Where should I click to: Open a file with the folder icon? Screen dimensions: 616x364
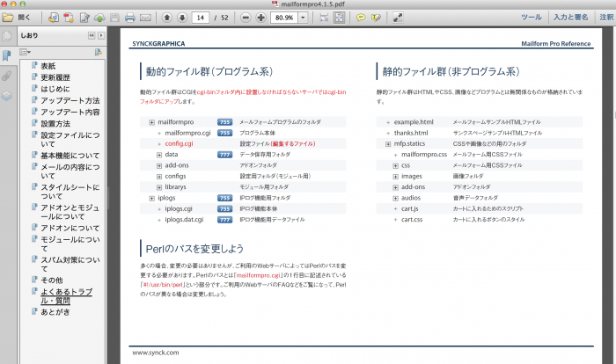7,18
